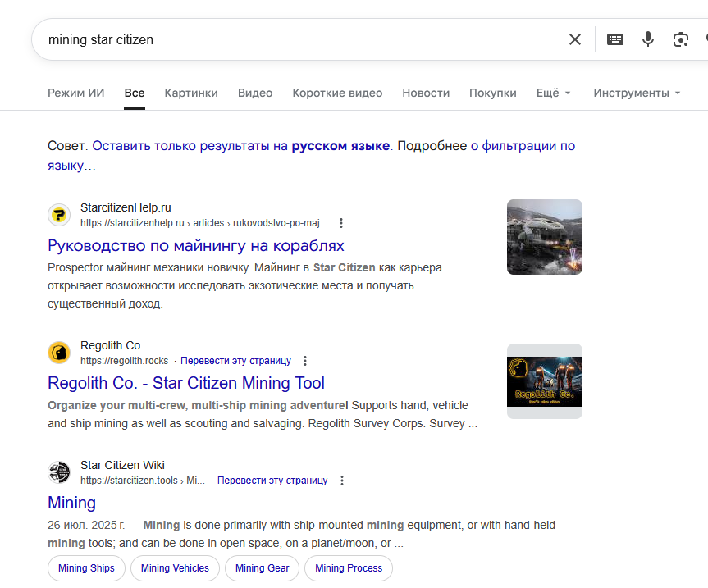The height and width of the screenshot is (588, 708).
Task: Click the https://starcitizen.tools URL
Action: pos(143,481)
